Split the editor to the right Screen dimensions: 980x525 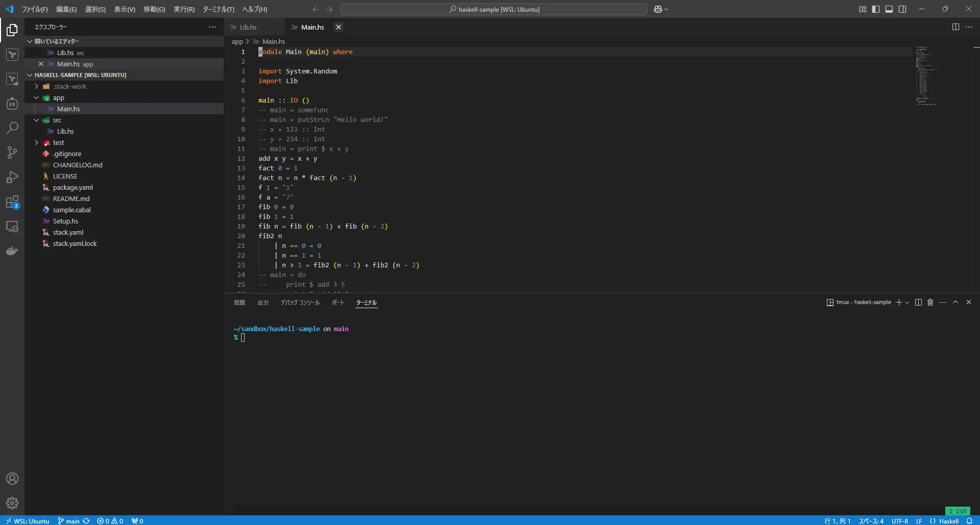click(955, 27)
